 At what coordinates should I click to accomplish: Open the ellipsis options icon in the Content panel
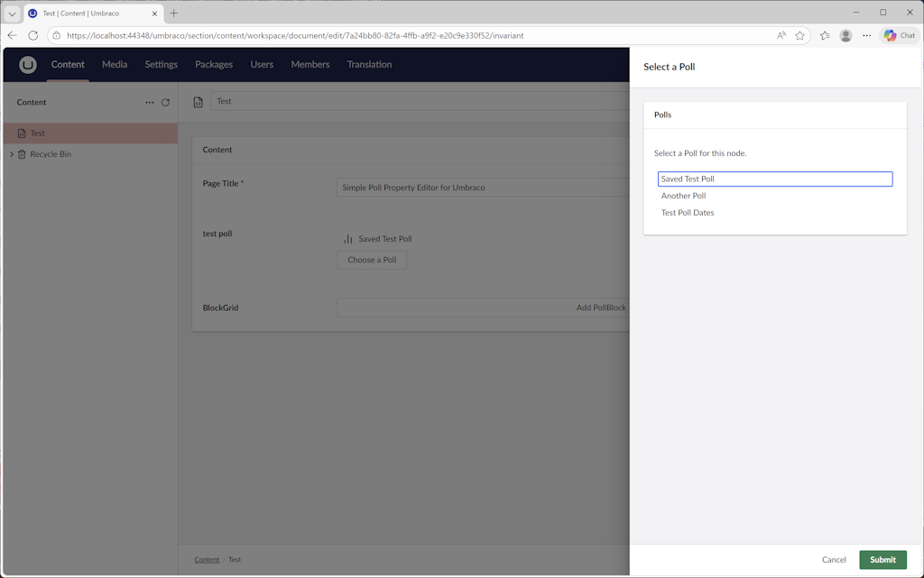click(x=150, y=102)
